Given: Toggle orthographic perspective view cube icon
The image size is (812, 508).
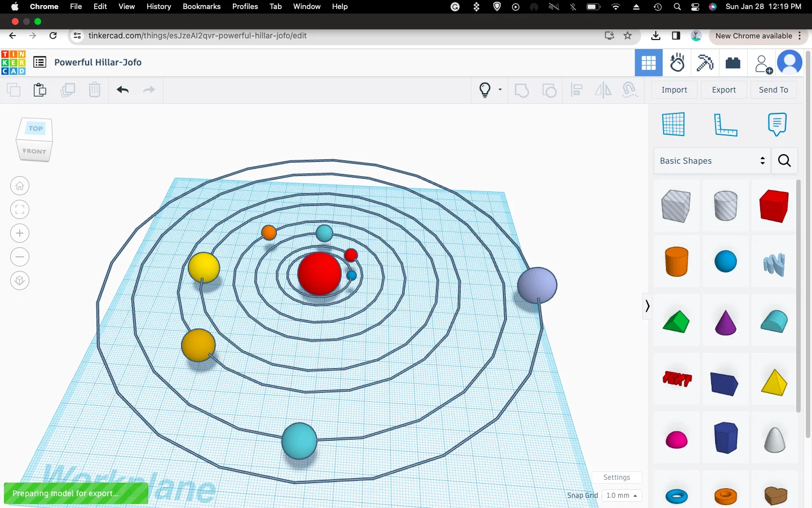Looking at the screenshot, I should coord(20,281).
